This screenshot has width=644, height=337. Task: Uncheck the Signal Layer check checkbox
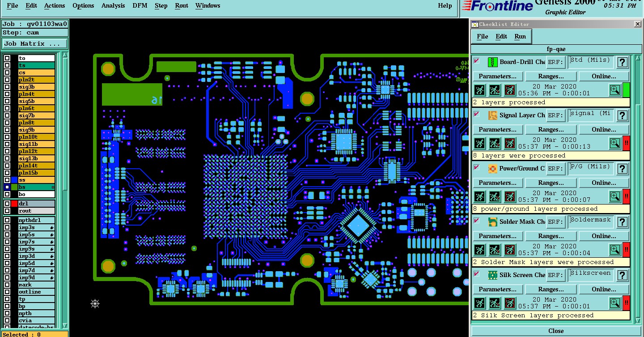(476, 114)
